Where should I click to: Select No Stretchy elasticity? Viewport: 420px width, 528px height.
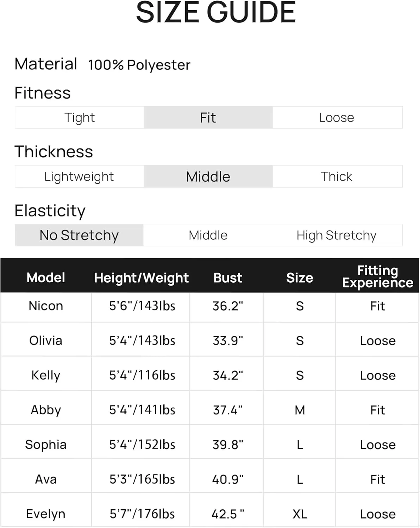coord(79,235)
